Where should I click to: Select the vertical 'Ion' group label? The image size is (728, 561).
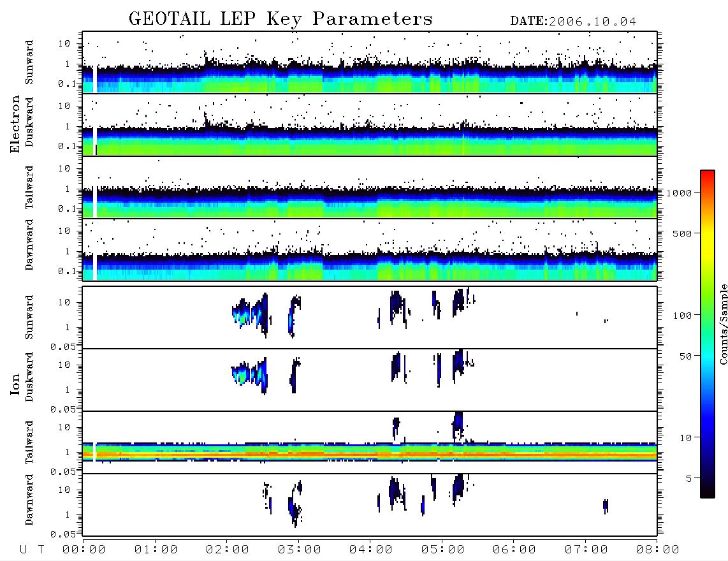point(15,384)
